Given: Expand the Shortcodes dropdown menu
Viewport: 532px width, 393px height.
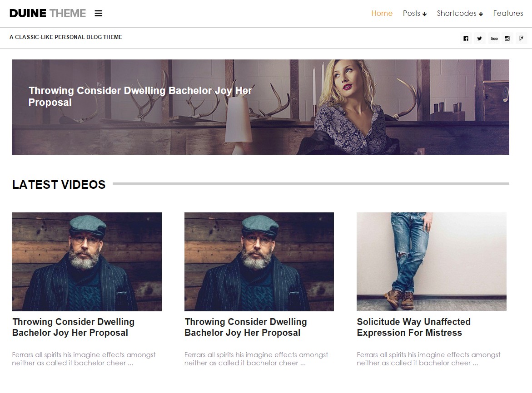Looking at the screenshot, I should point(460,13).
